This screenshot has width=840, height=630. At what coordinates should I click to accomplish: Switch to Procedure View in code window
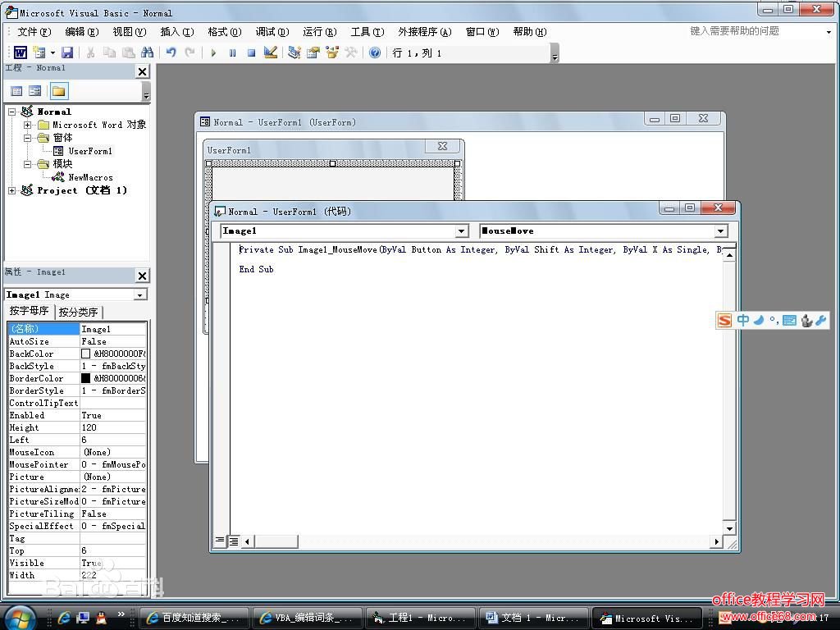220,541
